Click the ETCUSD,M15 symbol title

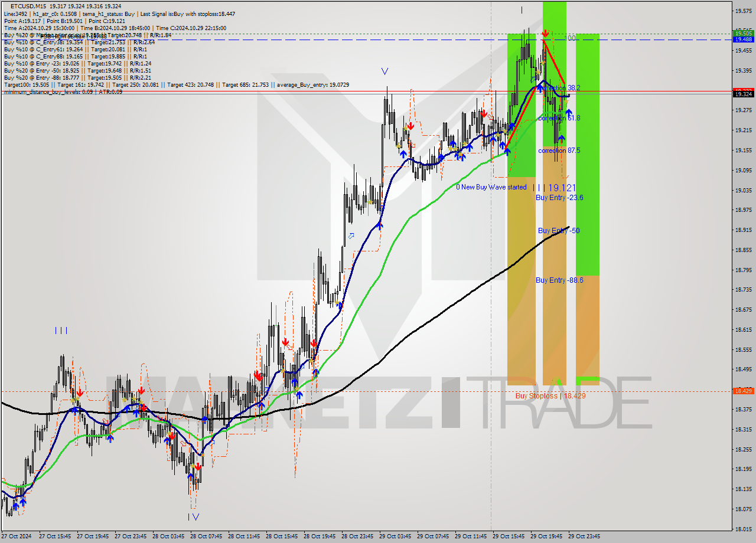[28, 6]
